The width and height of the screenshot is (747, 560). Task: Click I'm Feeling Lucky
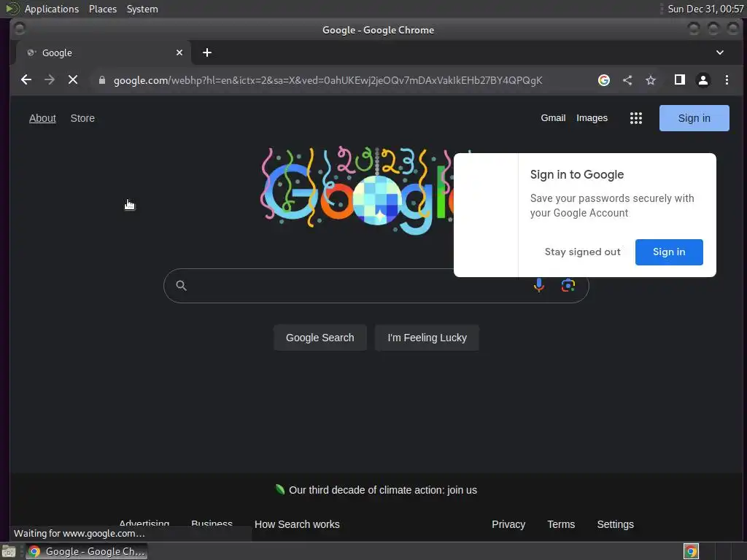[427, 338]
